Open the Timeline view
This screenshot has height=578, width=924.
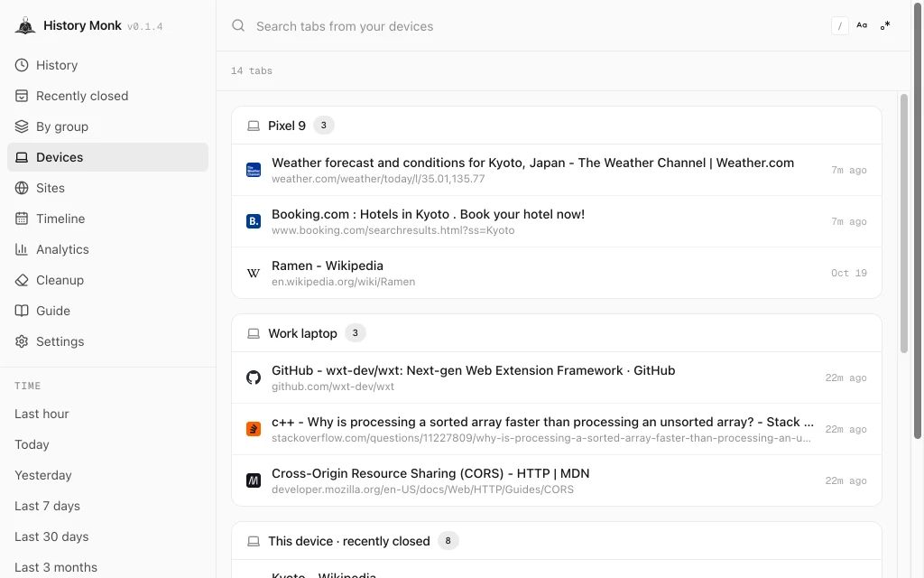[x=108, y=219]
